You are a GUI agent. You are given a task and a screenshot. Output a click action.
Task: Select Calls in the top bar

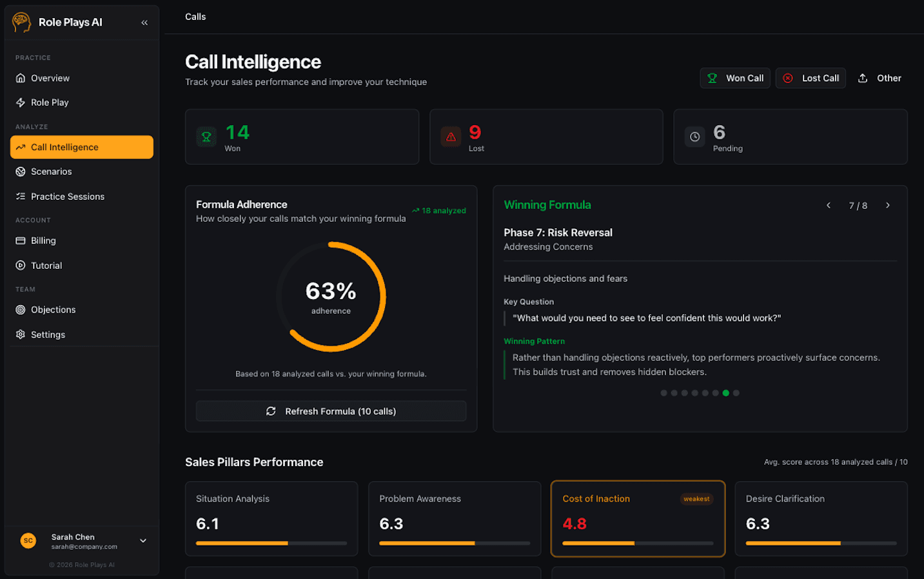click(195, 16)
